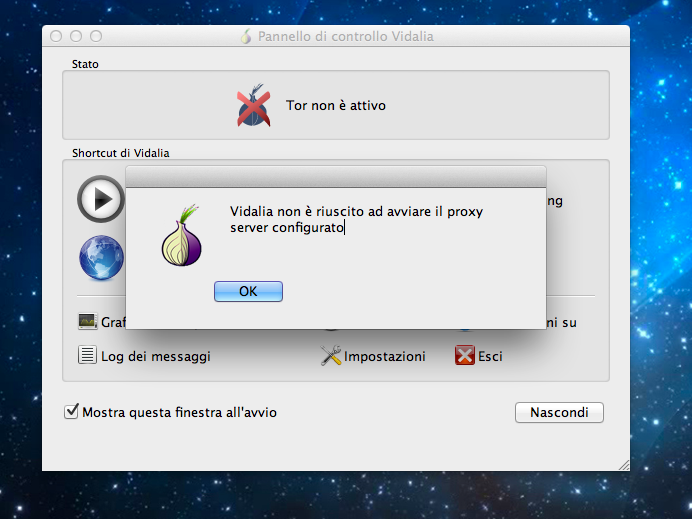692x519 pixels.
Task: Click the Log dei messaggi label
Action: [x=156, y=356]
